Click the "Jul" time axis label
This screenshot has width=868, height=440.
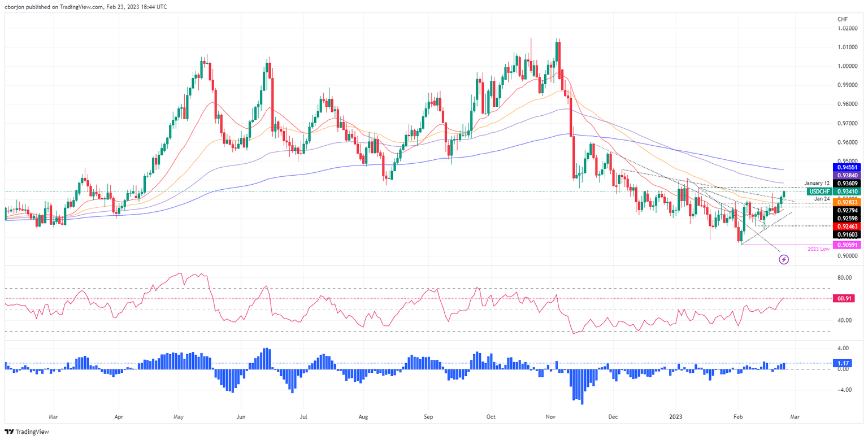[303, 417]
